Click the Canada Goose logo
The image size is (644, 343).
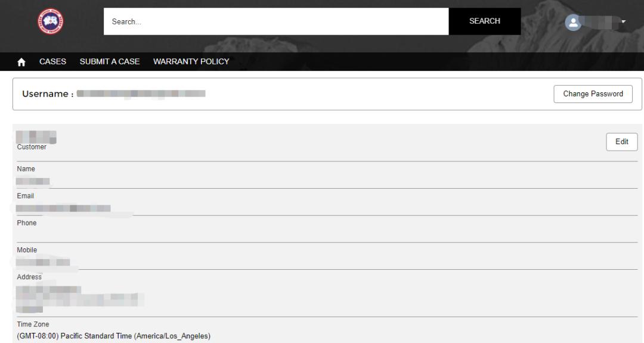coord(51,21)
